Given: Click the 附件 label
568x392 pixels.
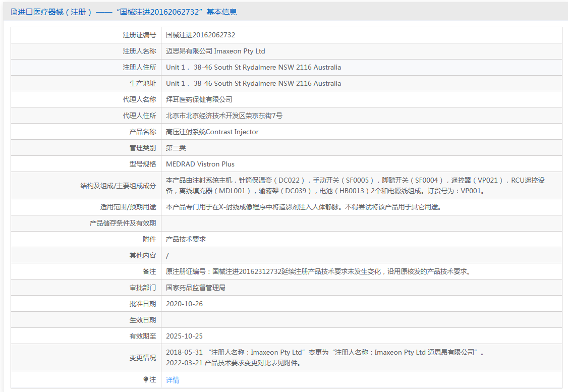Looking at the screenshot, I should point(149,239).
